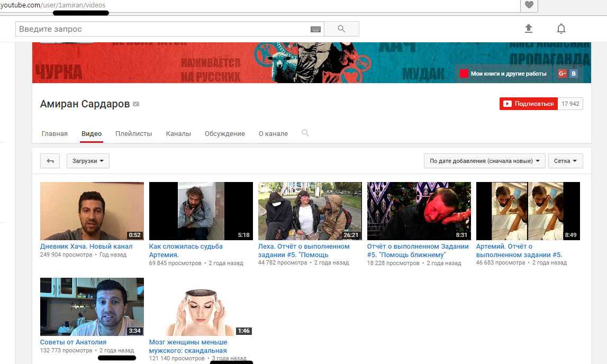Screen dimensions: 607x364
Task: Open the VK link icon on banner
Action: tap(573, 74)
